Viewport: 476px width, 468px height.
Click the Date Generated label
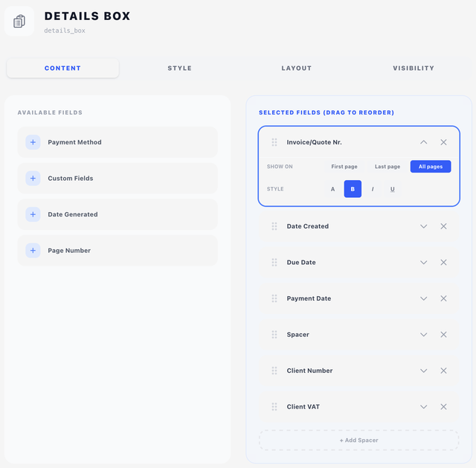coord(73,214)
